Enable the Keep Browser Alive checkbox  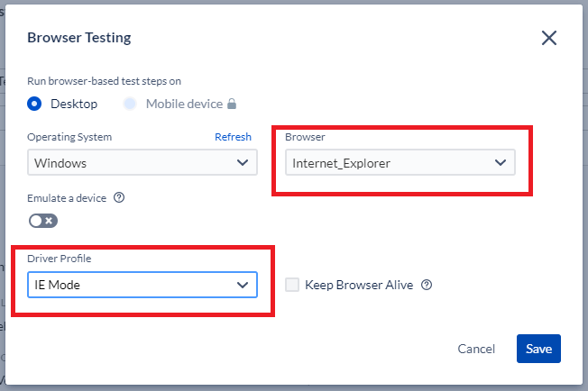pos(292,285)
